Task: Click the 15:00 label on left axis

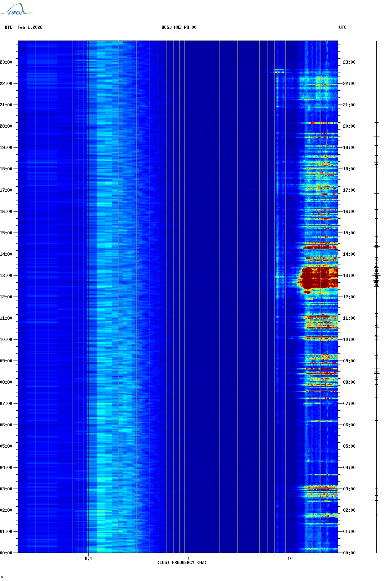Action: [6, 233]
